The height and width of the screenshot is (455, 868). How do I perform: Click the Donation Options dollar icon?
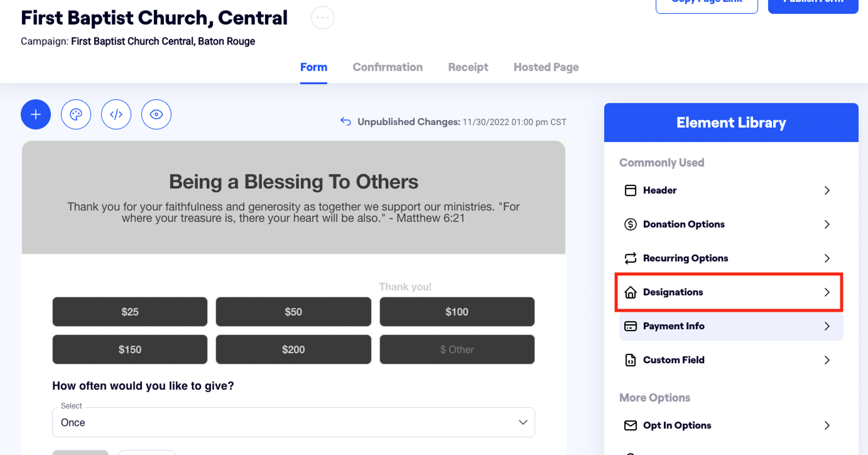point(630,224)
